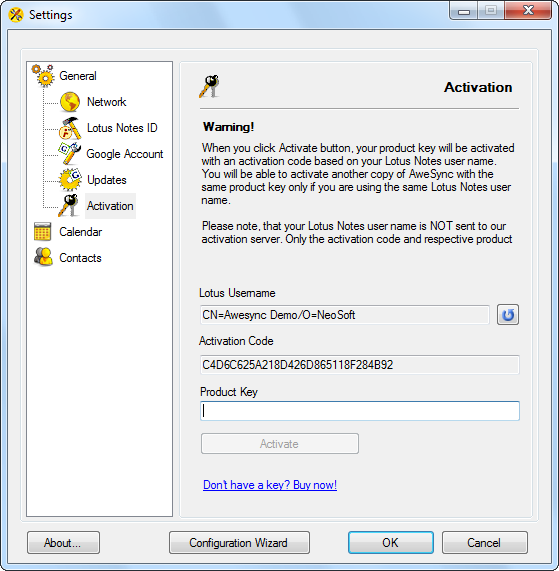Click the Calendar grid icon

[42, 232]
